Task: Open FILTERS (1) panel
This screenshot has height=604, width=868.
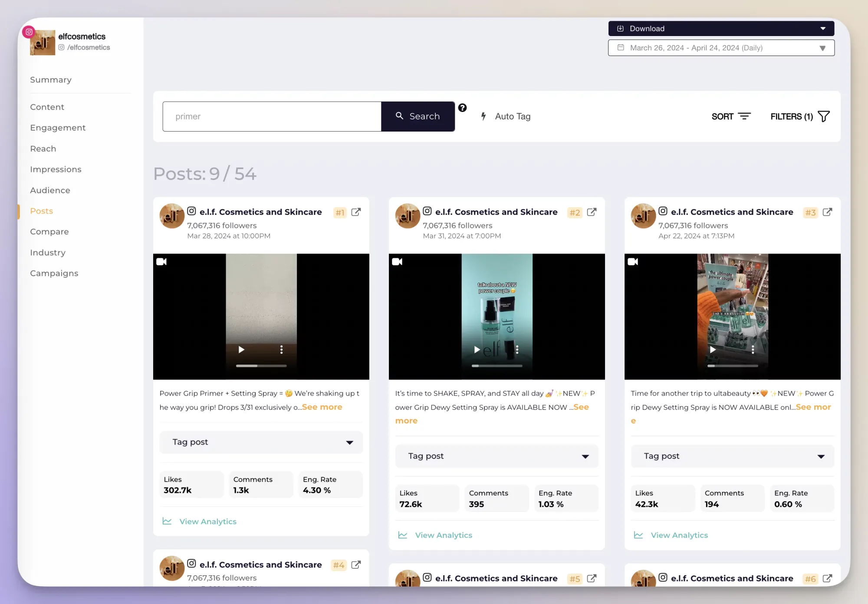Action: point(800,116)
